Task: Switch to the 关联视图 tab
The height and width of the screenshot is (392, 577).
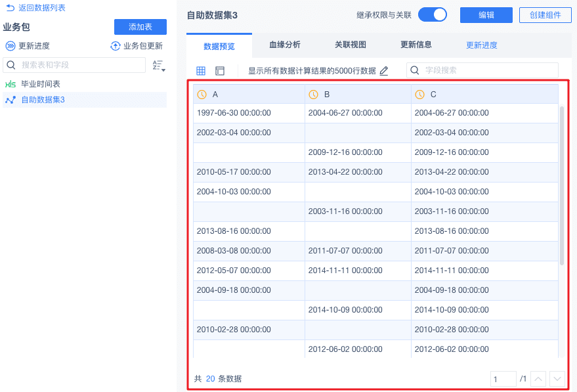Action: point(351,45)
